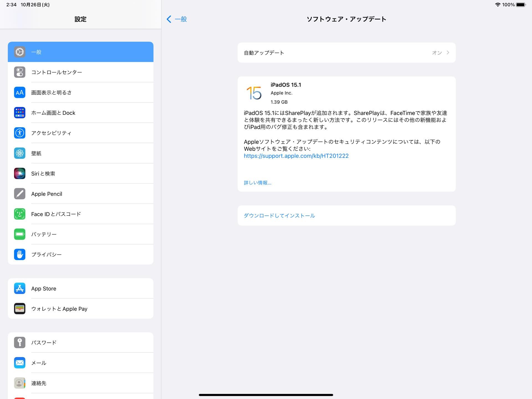The height and width of the screenshot is (399, 532).
Task: Tap the Control Center toggle icon
Action: [x=20, y=72]
